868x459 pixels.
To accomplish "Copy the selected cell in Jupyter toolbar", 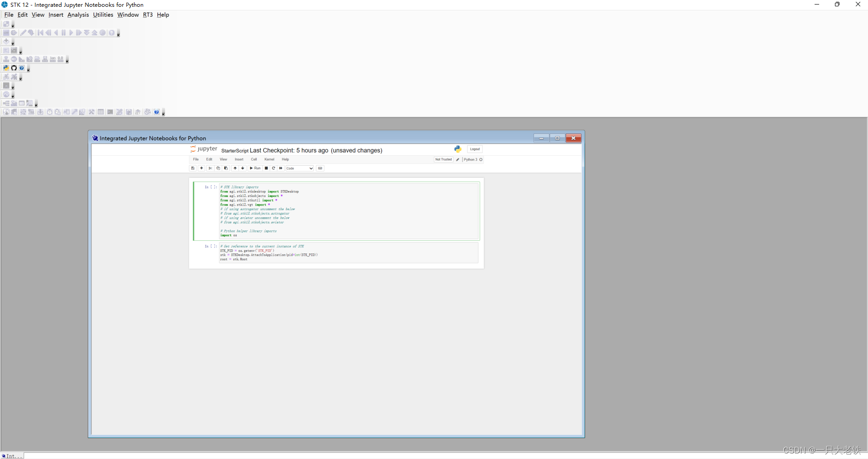I will (218, 168).
